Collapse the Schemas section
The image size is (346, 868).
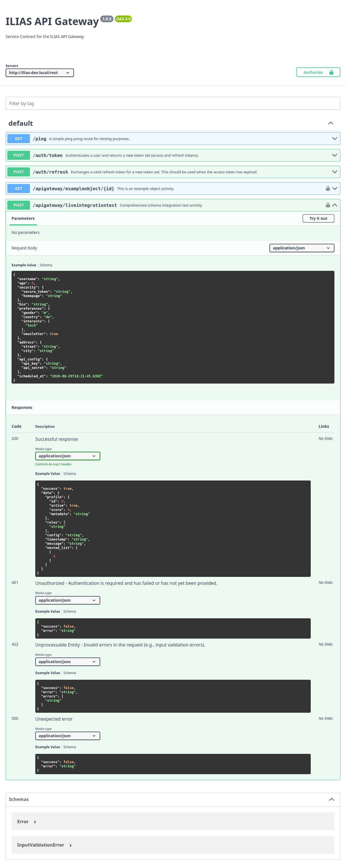coord(331,799)
